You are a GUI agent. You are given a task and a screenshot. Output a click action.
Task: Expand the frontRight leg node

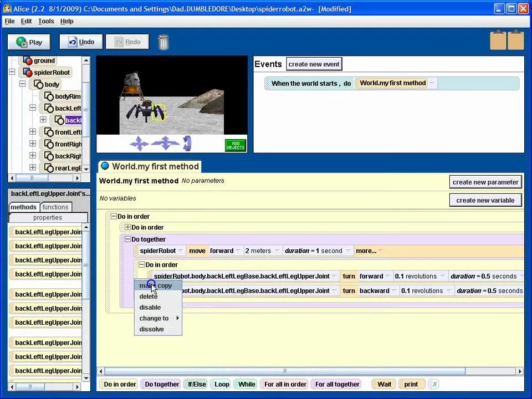pyautogui.click(x=33, y=144)
